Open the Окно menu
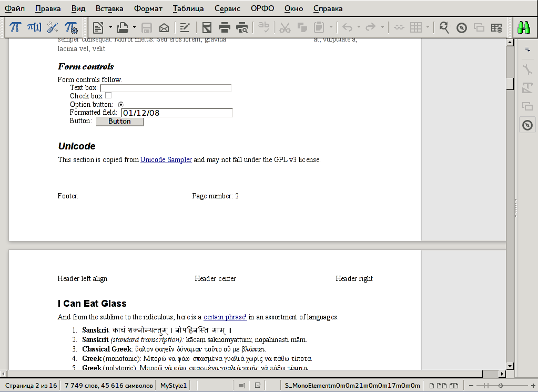The image size is (538, 392). pos(293,8)
